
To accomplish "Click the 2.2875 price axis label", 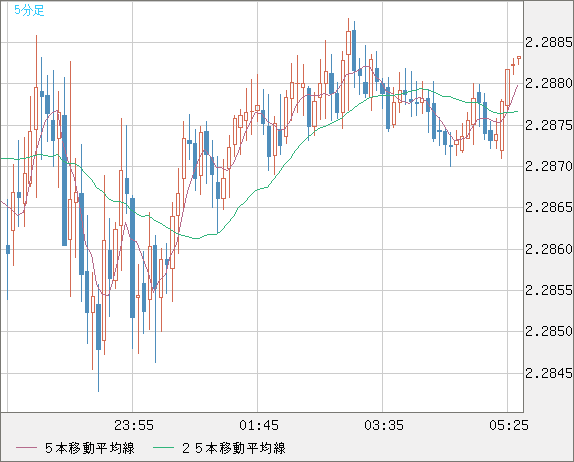I will 548,125.
